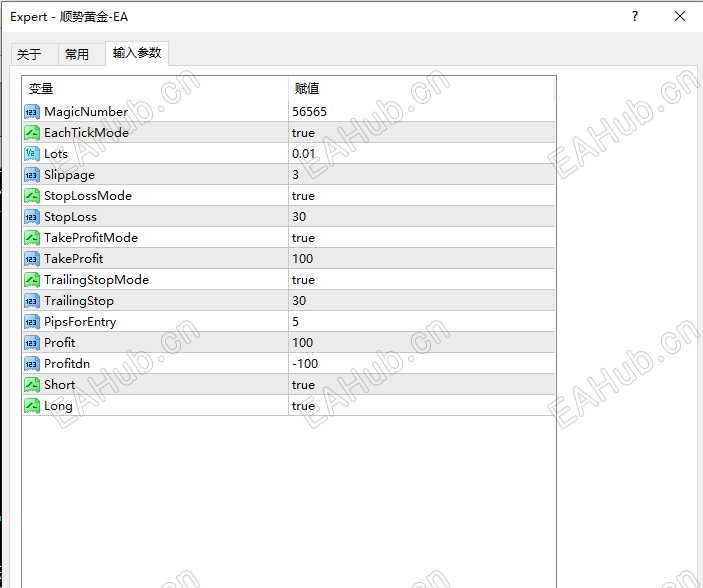Click the integer icon beside TrailingStop
The height and width of the screenshot is (588, 703).
32,301
